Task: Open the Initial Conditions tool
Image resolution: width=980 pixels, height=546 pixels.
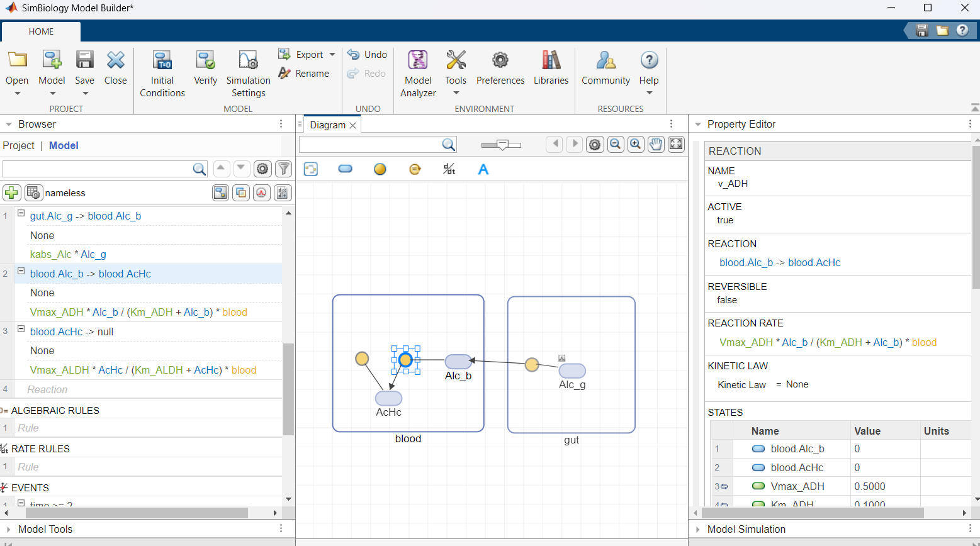Action: pyautogui.click(x=162, y=74)
